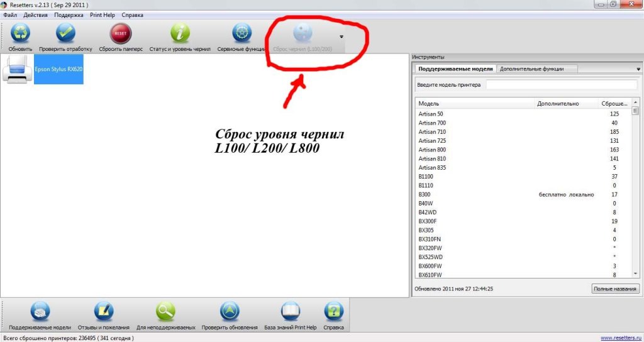The height and width of the screenshot is (342, 644).
Task: Click Проверить обновления icon
Action: coord(230,311)
